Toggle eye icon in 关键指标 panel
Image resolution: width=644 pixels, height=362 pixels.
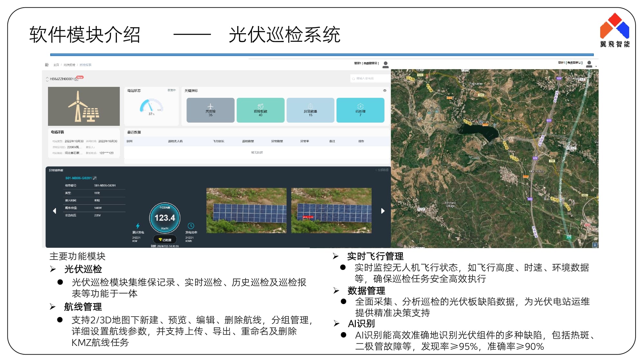pos(384,91)
